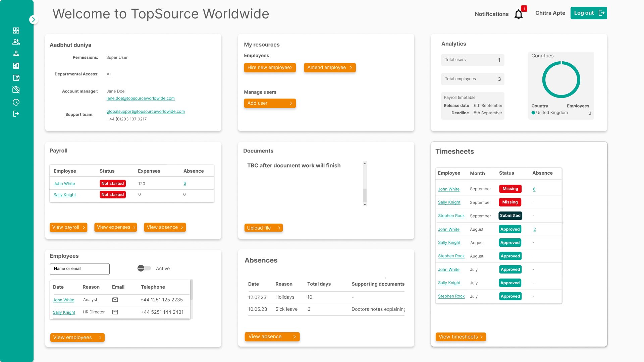The width and height of the screenshot is (644, 362).
Task: Open John White link in Payroll table
Action: point(64,184)
